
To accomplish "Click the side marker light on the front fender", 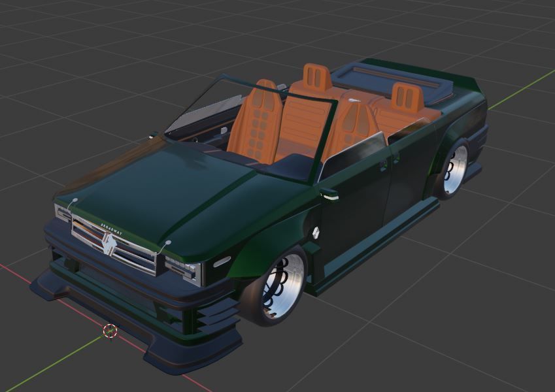I will pyautogui.click(x=222, y=262).
